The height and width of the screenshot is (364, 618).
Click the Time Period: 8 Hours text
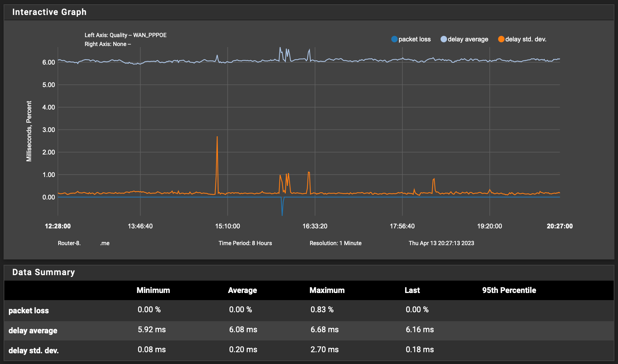click(245, 243)
